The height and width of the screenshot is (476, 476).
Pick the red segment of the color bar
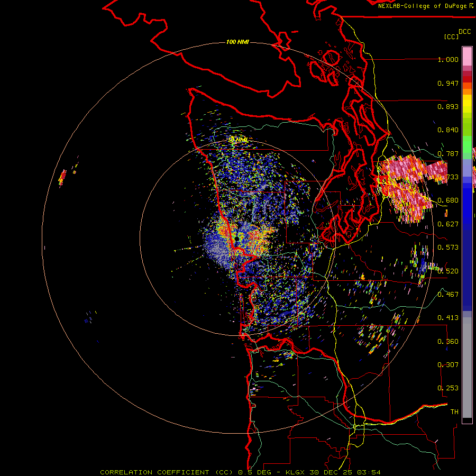click(467, 79)
